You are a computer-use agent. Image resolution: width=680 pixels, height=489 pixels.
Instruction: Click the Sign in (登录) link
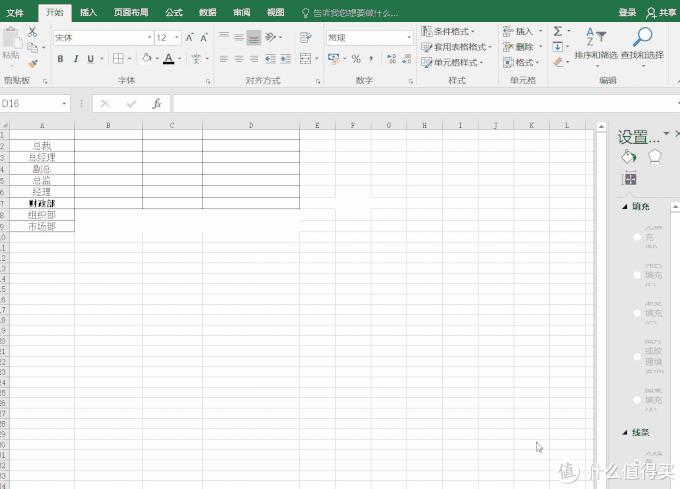tap(627, 13)
